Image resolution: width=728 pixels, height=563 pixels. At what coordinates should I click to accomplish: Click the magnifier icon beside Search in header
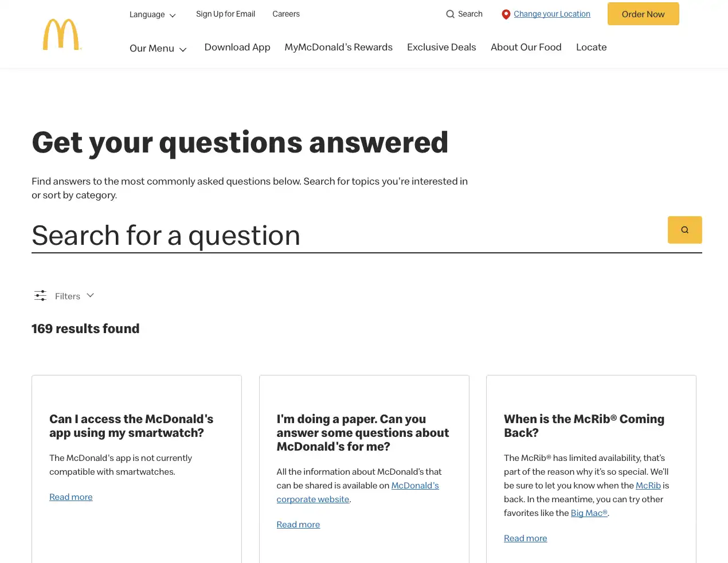point(451,14)
